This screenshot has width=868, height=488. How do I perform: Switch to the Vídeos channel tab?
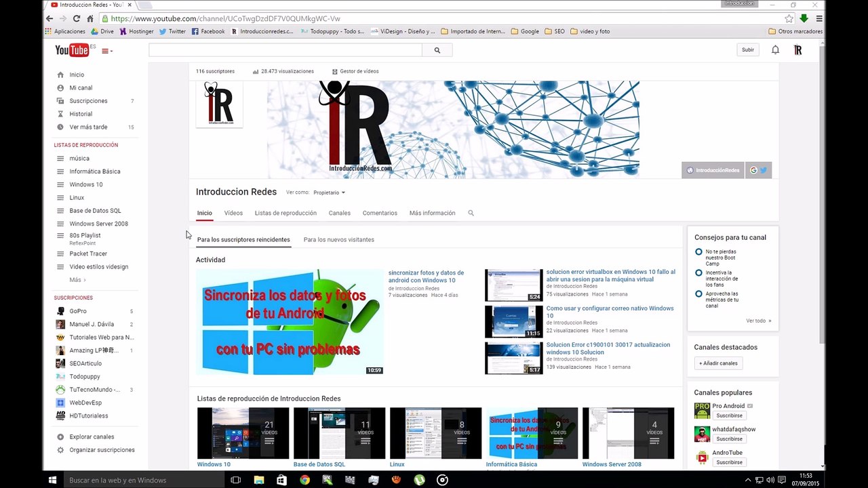[x=233, y=213]
